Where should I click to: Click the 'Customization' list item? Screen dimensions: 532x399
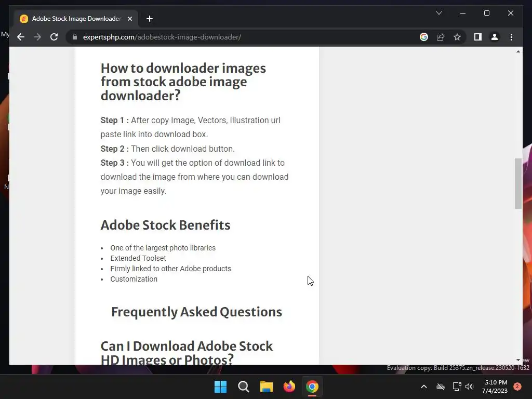pos(134,279)
